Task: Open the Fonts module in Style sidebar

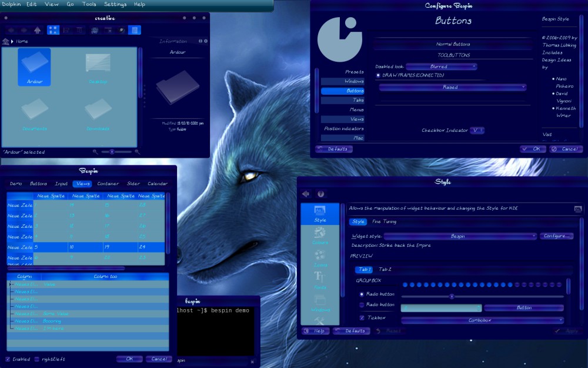Action: coord(320,280)
